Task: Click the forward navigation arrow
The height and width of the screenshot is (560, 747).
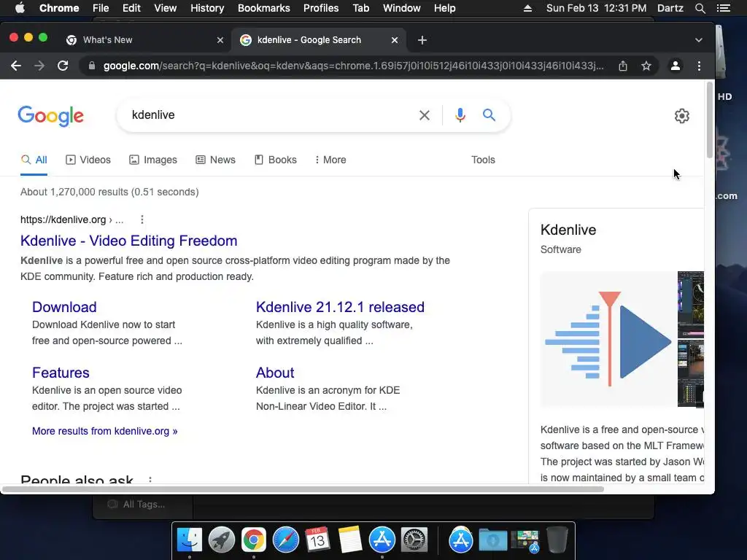Action: coord(39,66)
